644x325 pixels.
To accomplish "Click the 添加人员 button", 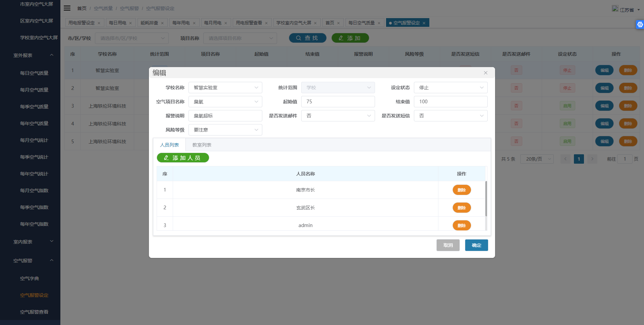I will pyautogui.click(x=183, y=158).
